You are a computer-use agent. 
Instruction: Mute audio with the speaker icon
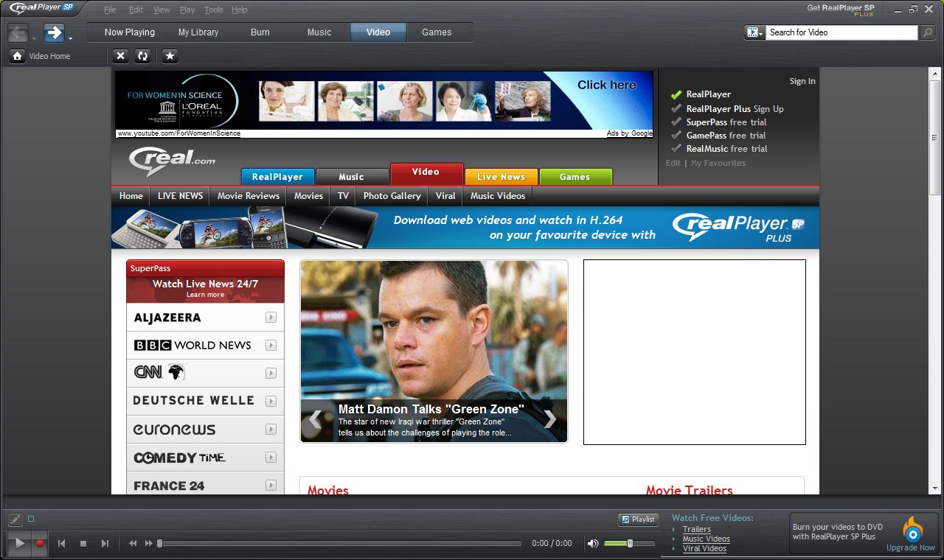(x=593, y=543)
